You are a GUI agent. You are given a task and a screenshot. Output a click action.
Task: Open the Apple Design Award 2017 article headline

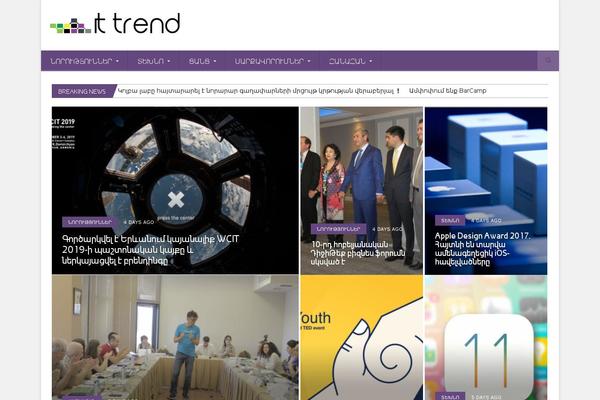pyautogui.click(x=482, y=249)
